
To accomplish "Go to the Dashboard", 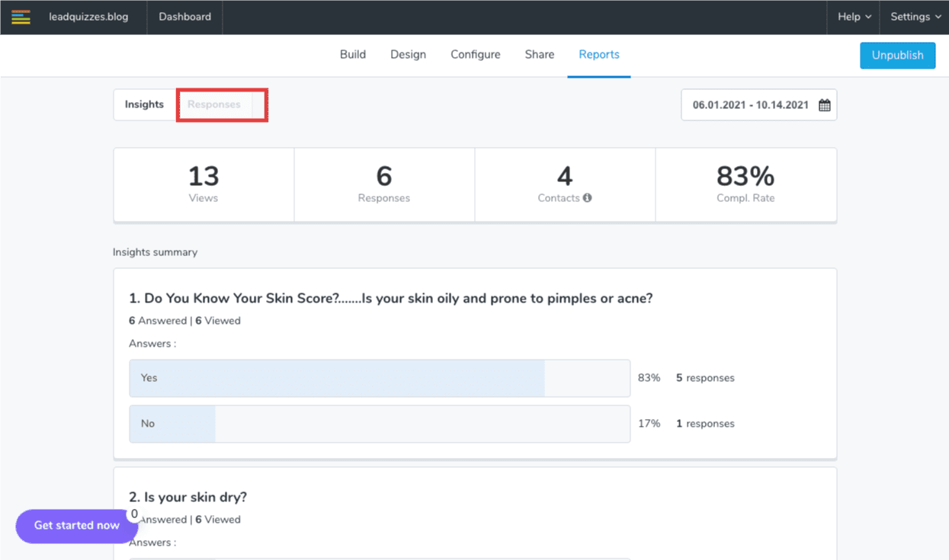I will coord(184,17).
